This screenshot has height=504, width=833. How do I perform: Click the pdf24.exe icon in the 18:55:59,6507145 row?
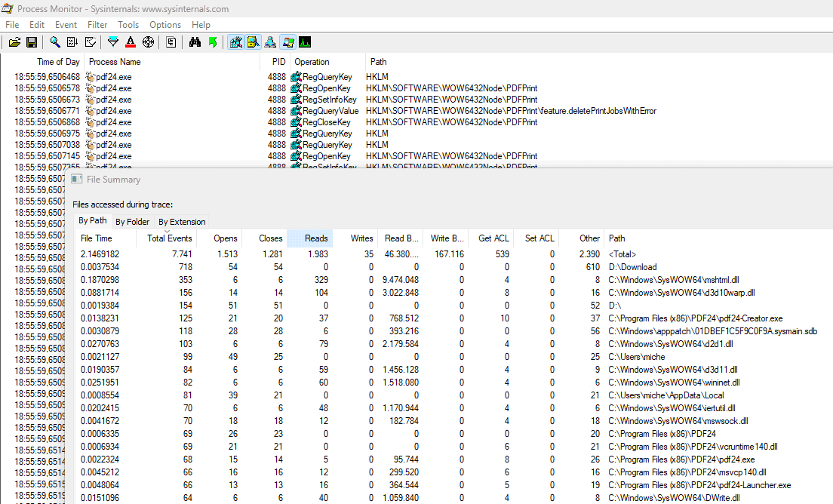tap(91, 156)
